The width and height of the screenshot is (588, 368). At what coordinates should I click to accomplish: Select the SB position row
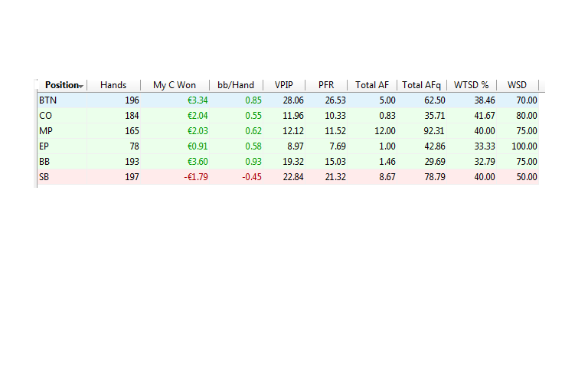tap(288, 177)
